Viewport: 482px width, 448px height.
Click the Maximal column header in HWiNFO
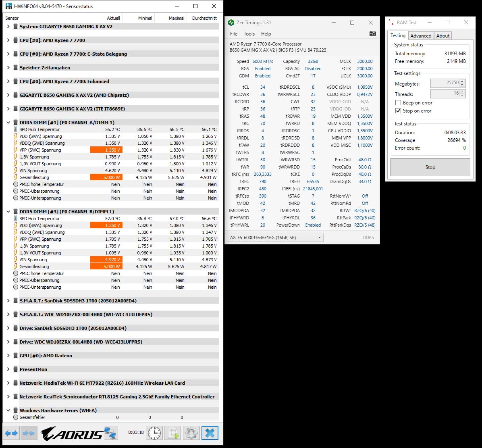pyautogui.click(x=171, y=18)
